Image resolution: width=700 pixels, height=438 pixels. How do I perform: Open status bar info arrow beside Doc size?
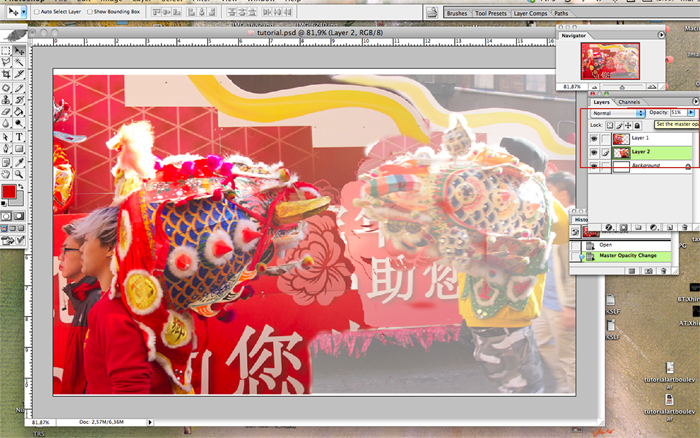150,422
